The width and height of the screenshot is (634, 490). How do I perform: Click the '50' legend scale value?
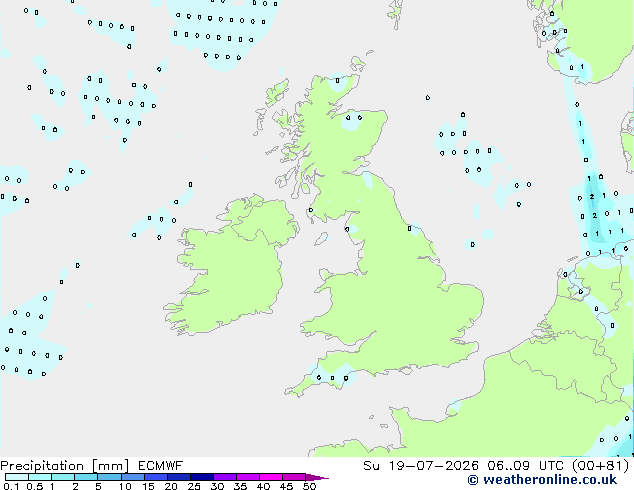(309, 486)
